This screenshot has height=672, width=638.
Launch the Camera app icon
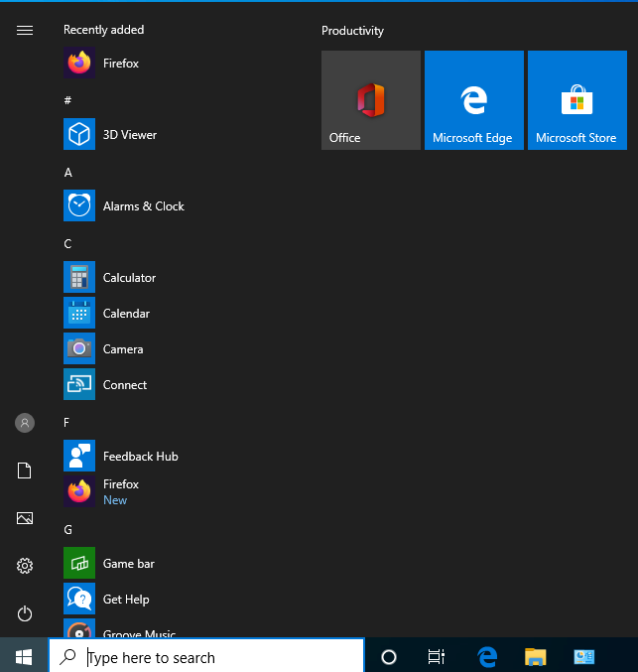[x=79, y=348]
